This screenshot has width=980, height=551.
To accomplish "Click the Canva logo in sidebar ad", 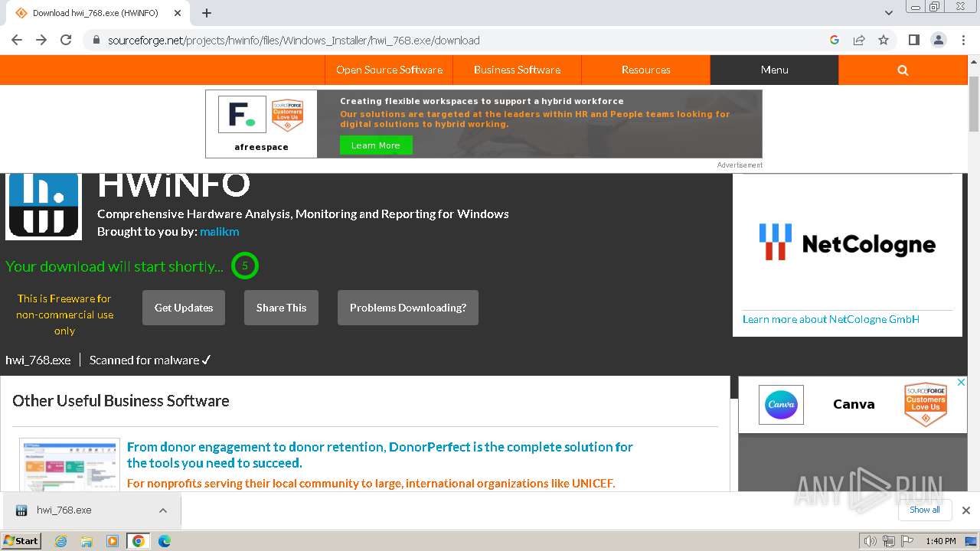I will (781, 404).
